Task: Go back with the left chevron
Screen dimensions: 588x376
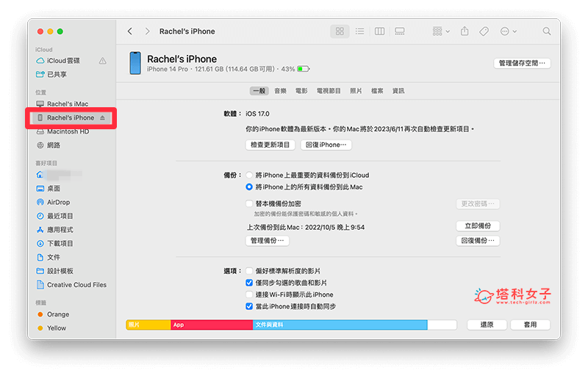Action: click(x=130, y=32)
